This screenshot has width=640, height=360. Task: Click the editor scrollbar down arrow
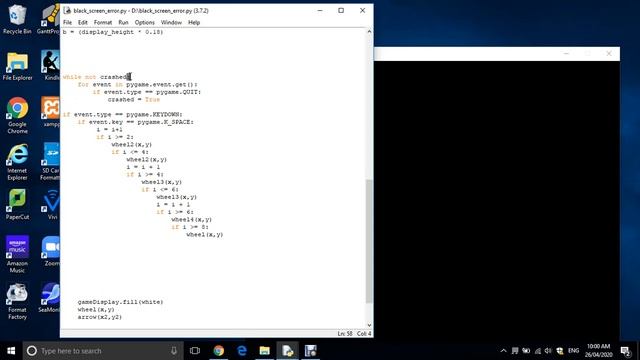(369, 325)
